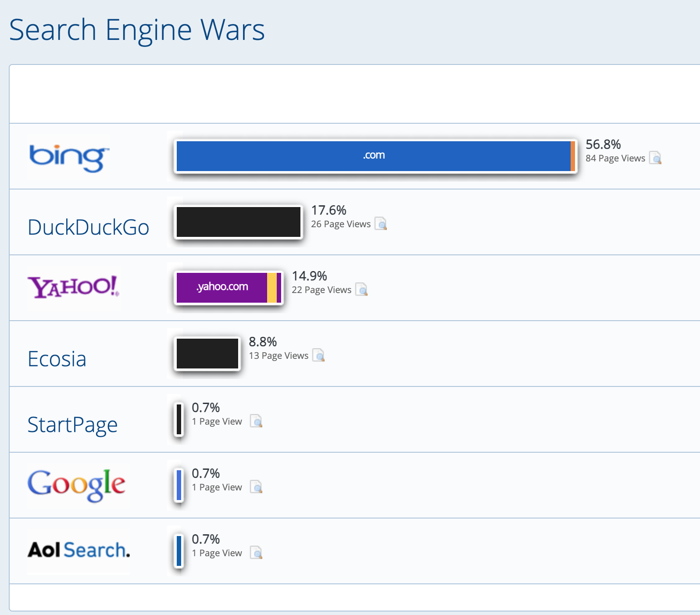Click the narrow purple end segment of Yahoo bar
This screenshot has width=700, height=615.
[x=279, y=287]
